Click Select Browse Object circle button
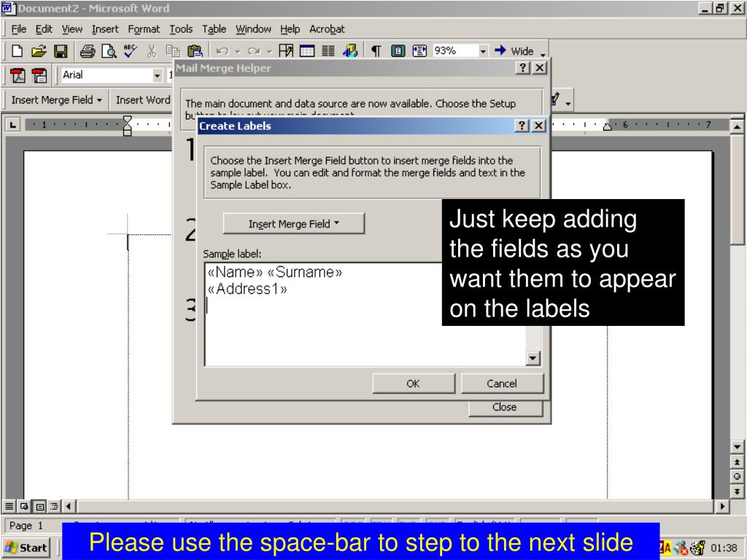Screen dimensions: 747x560 click(737, 477)
